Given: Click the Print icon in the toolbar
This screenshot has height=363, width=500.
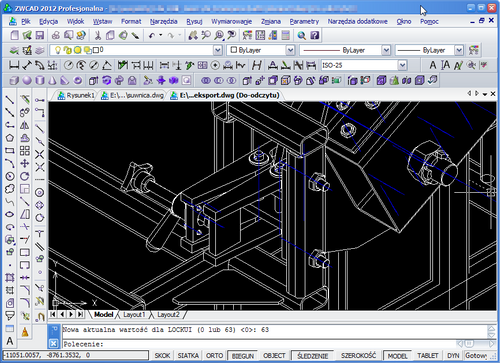Looking at the screenshot, I should 56,35.
